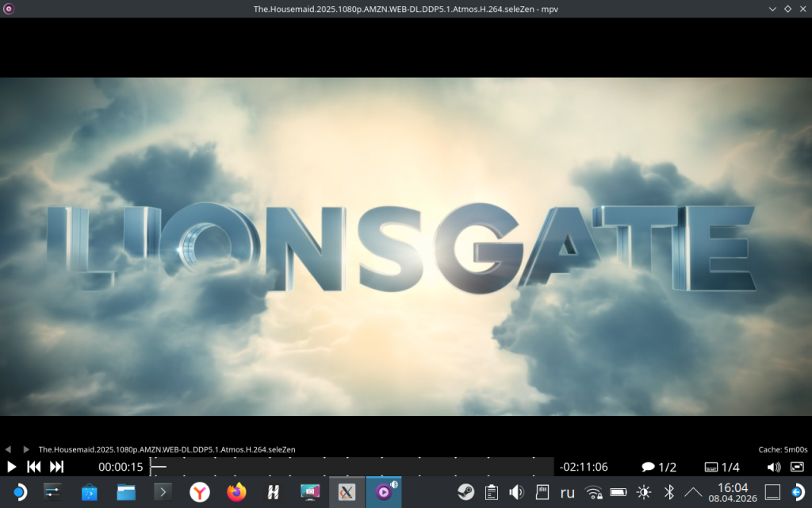Expand hidden system tray icons

pos(693,492)
